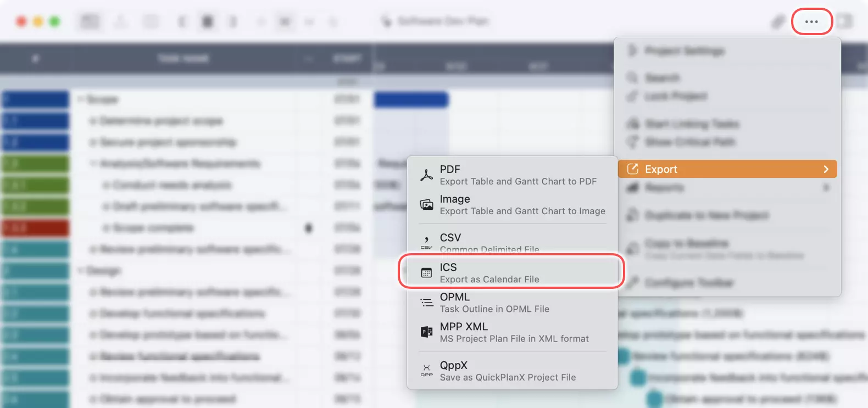Enable Start Linking Tasks mode

(691, 124)
